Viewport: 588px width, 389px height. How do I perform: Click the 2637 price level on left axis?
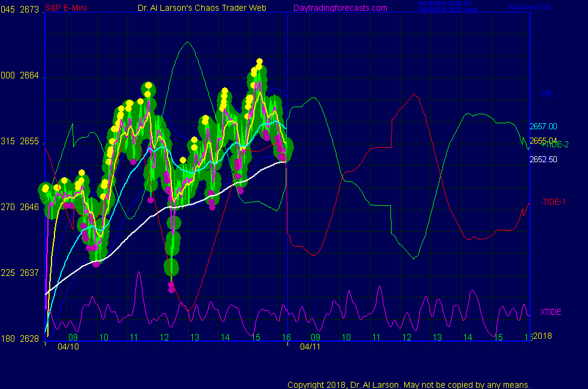[x=29, y=273]
